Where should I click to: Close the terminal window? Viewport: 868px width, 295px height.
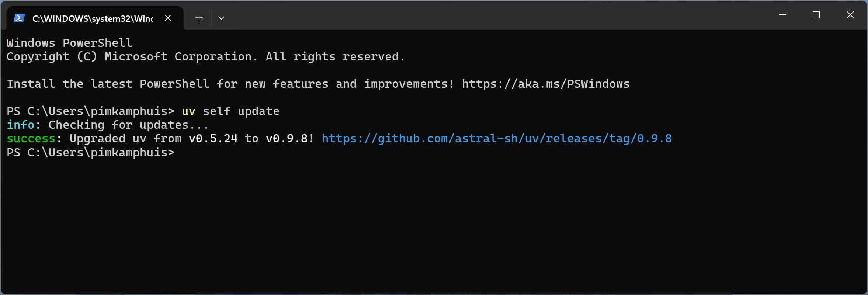850,15
